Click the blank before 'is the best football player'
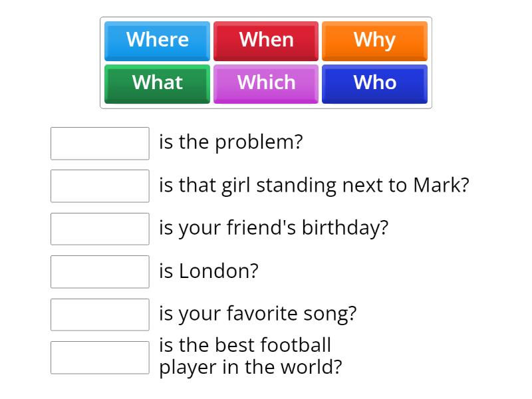Viewport: 532px width, 399px height. [x=100, y=357]
